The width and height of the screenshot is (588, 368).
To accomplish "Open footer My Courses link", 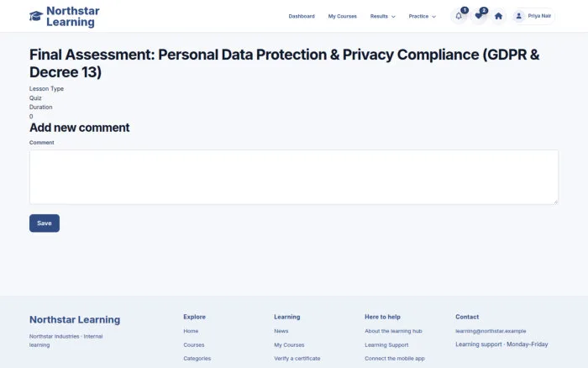I will pos(289,344).
